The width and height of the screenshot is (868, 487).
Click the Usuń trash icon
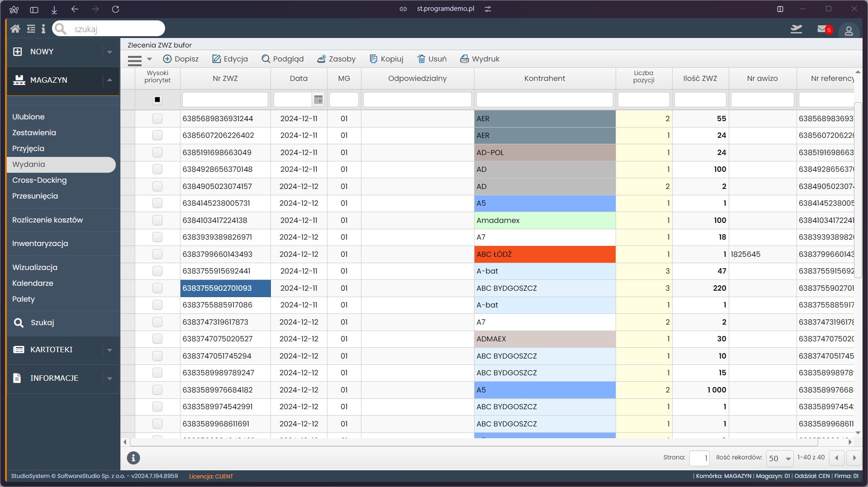click(421, 59)
